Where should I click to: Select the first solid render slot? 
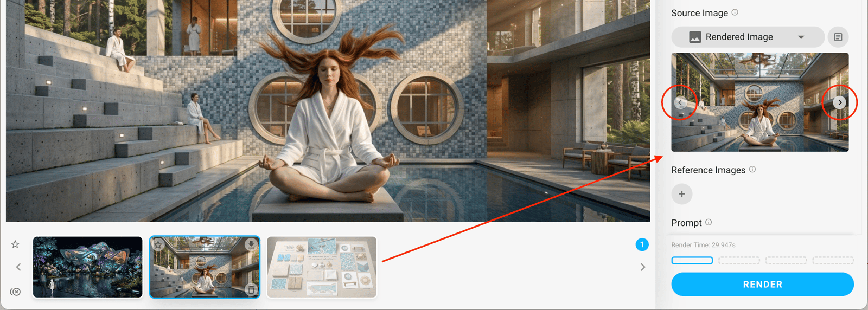pos(692,261)
